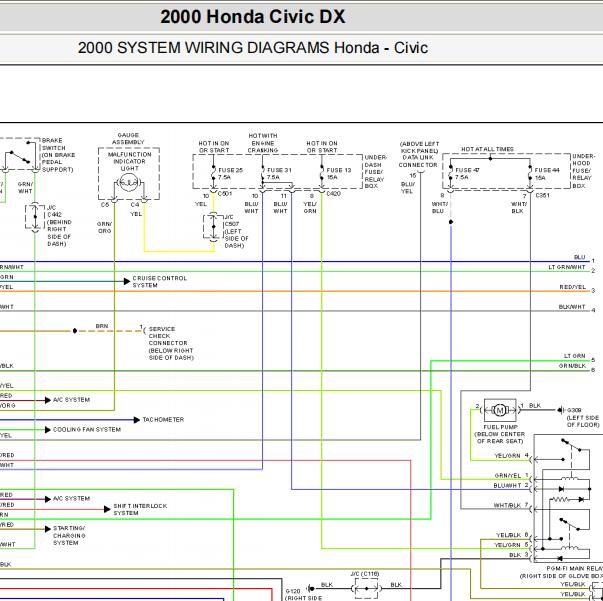Screen dimensions: 603x601
Task: Click the malfunction indicator lamp symbol
Action: [x=129, y=183]
